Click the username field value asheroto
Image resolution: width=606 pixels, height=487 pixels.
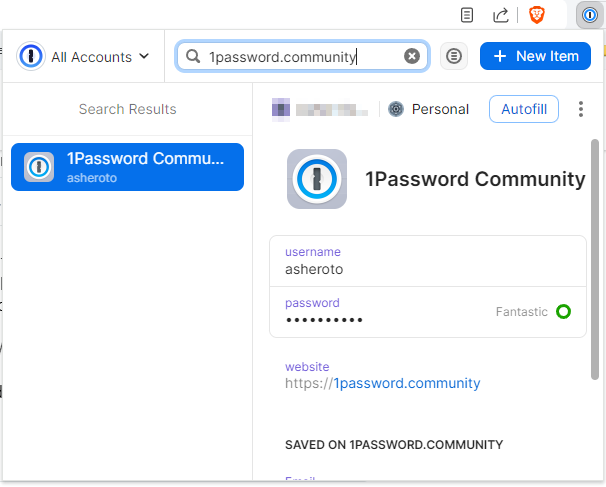coord(314,269)
